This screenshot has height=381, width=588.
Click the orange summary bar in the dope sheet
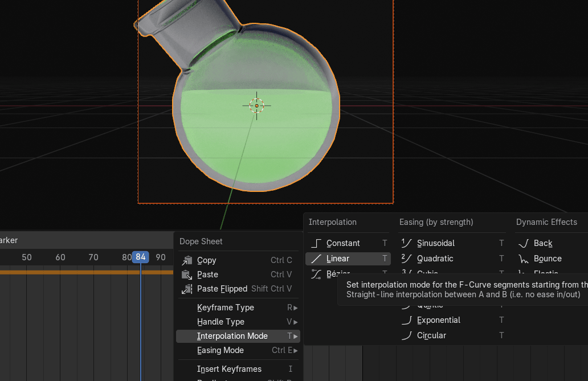85,272
